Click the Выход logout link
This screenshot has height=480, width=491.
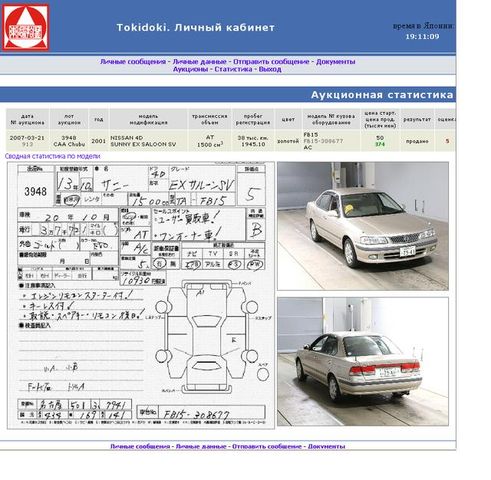tap(270, 69)
